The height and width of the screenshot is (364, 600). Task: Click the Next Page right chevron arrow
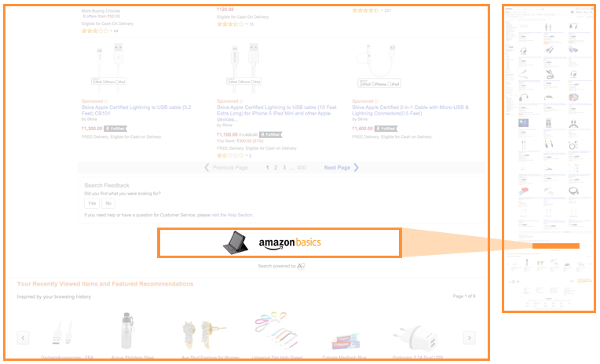(357, 167)
